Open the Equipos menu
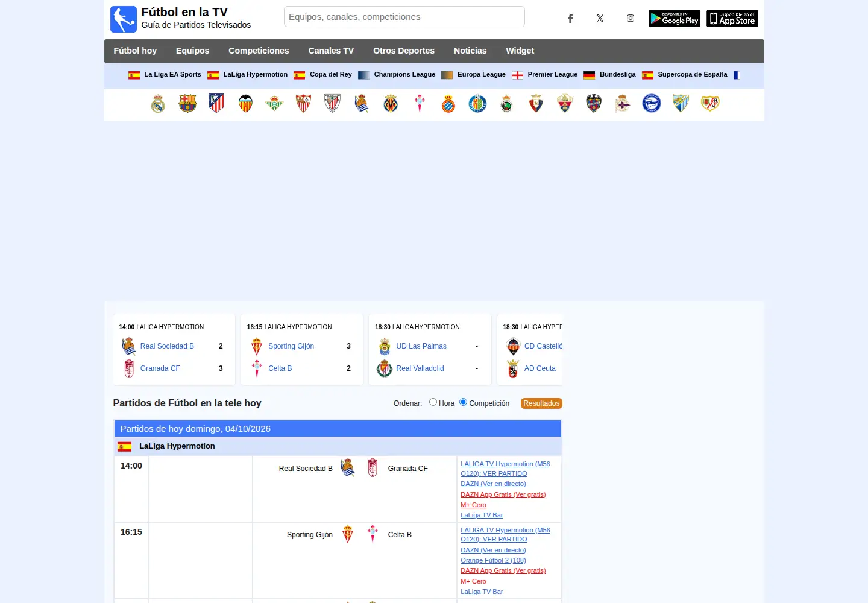The width and height of the screenshot is (868, 603). (193, 51)
